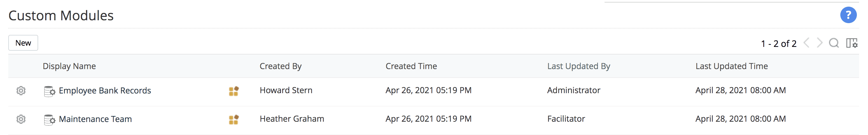Click orange blocks icon in Maintenance Team row
The image size is (868, 135).
[x=234, y=119]
